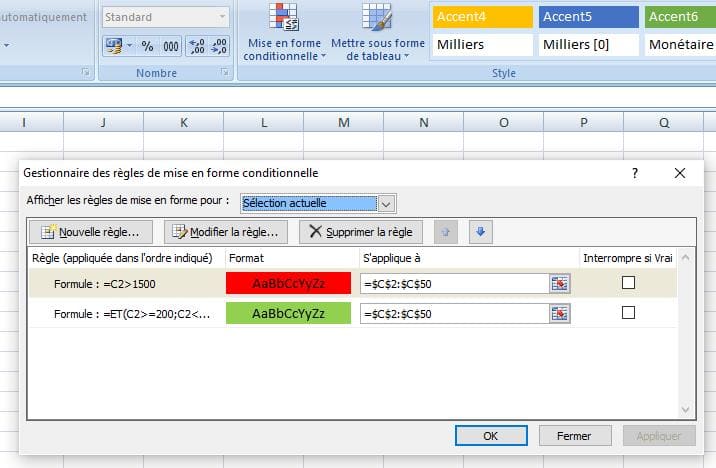
Task: Select column L header
Action: pyautogui.click(x=263, y=122)
